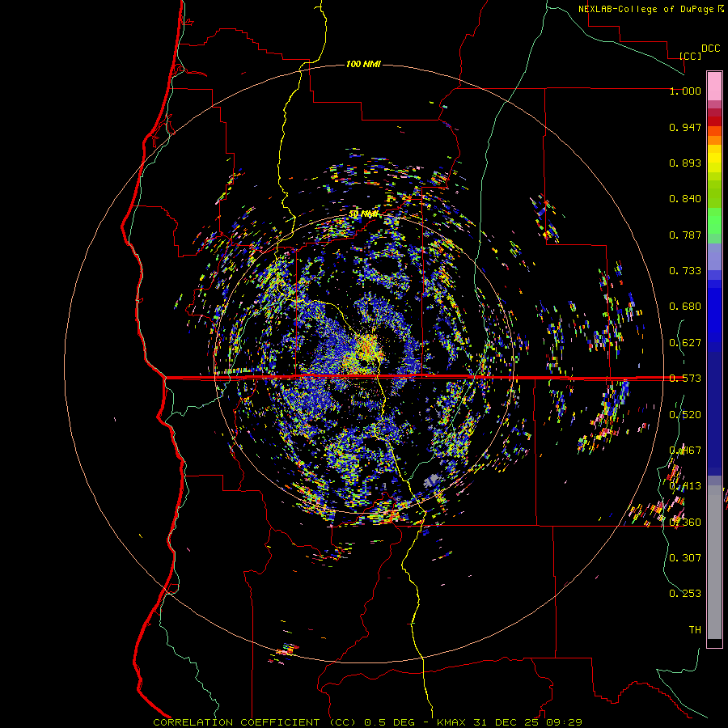The height and width of the screenshot is (728, 728).
Task: Click the TH threshold label on scale
Action: click(695, 630)
